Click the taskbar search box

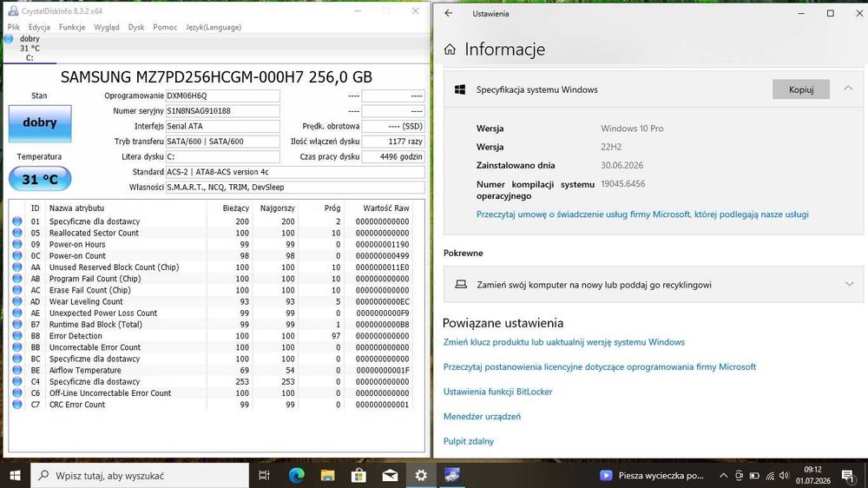(x=140, y=475)
